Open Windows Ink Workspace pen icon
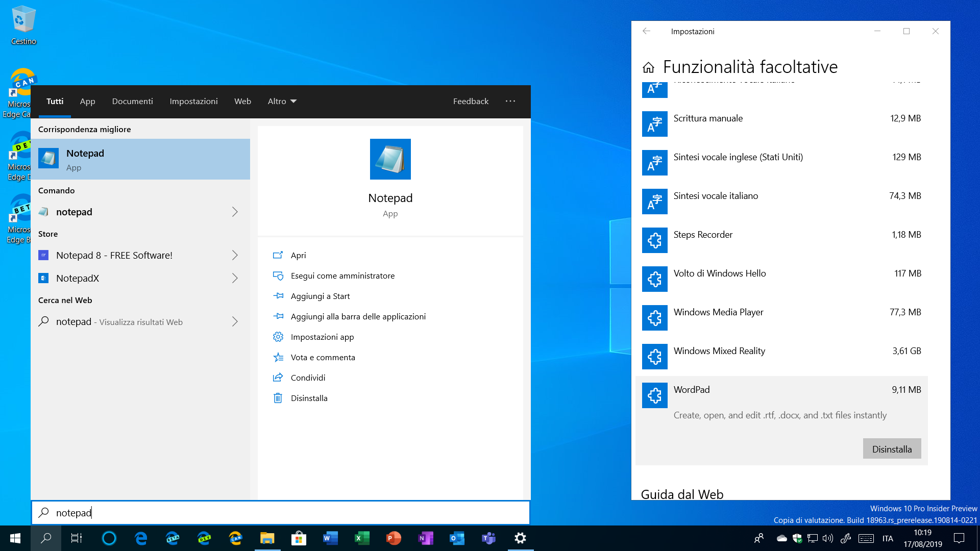The height and width of the screenshot is (551, 980). [846, 538]
